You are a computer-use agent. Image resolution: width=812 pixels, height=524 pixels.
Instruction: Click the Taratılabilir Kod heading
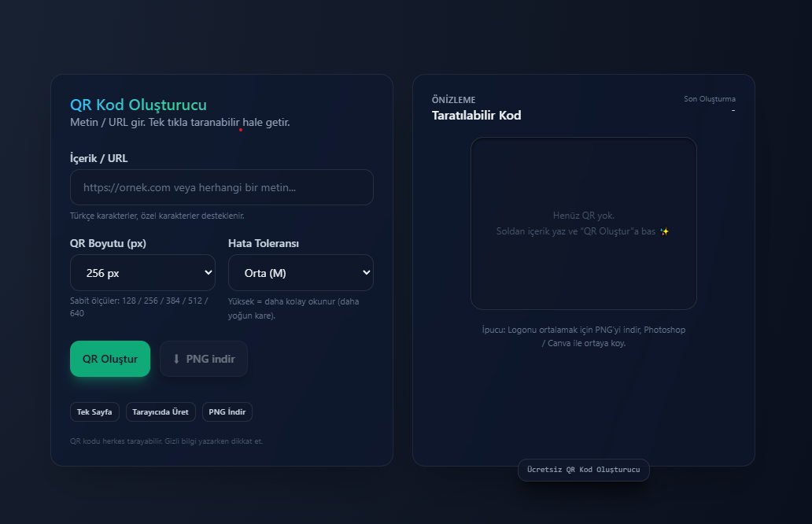click(476, 116)
